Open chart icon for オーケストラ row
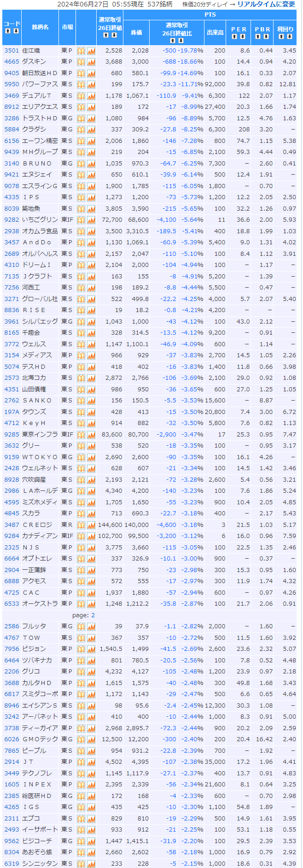Image resolution: width=303 pixels, height=868 pixels. (91, 604)
